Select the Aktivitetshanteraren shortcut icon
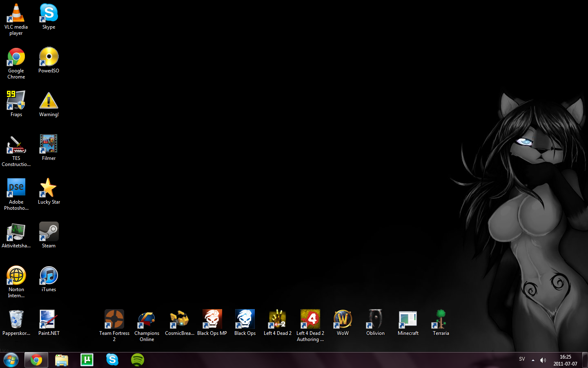The height and width of the screenshot is (368, 588). 16,236
